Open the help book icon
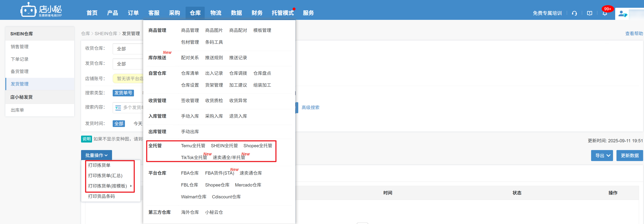 click(590, 13)
